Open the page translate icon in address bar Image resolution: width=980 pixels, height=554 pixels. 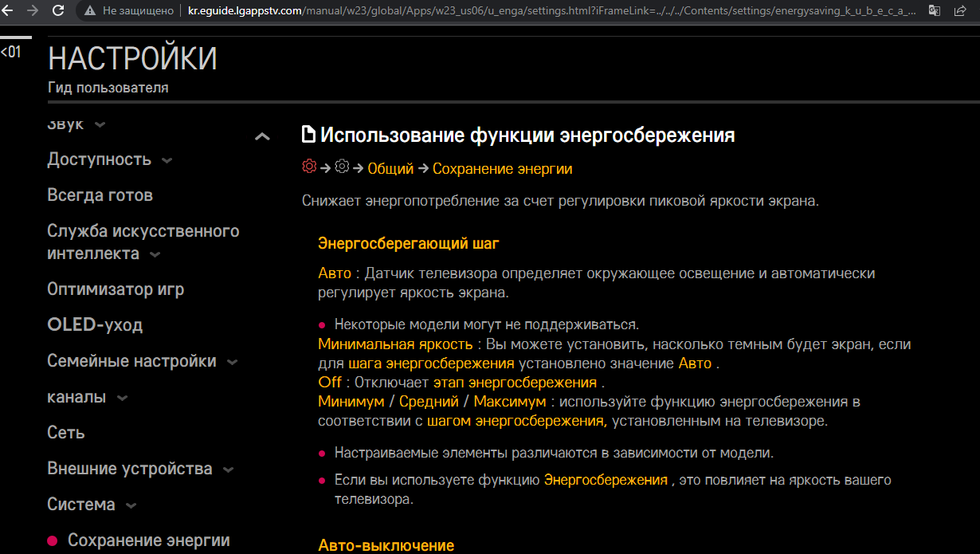click(935, 11)
